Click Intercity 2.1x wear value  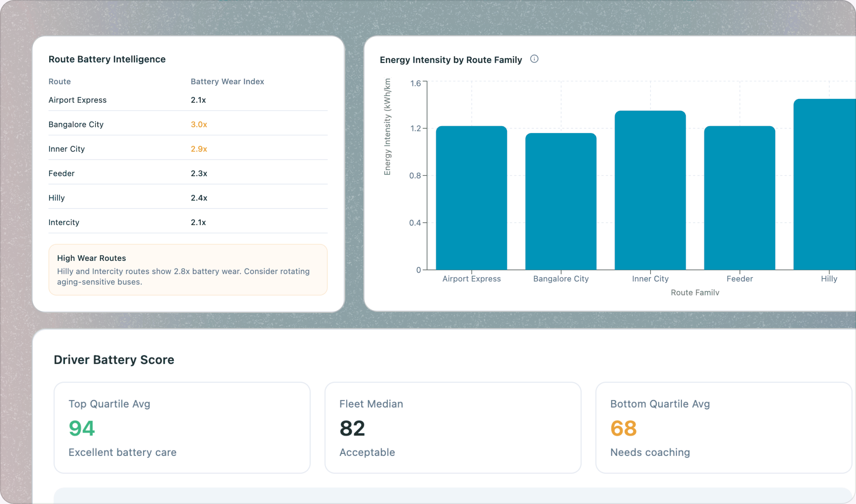[198, 222]
